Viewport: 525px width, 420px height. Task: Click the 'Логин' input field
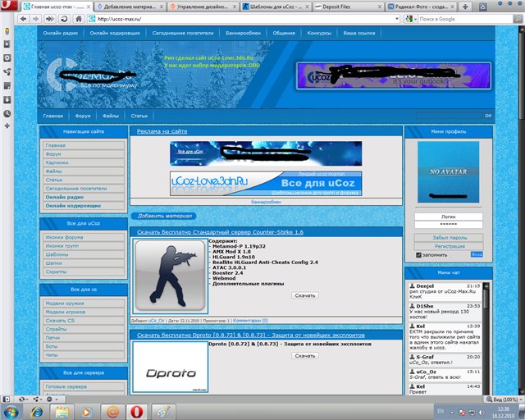[x=448, y=215]
